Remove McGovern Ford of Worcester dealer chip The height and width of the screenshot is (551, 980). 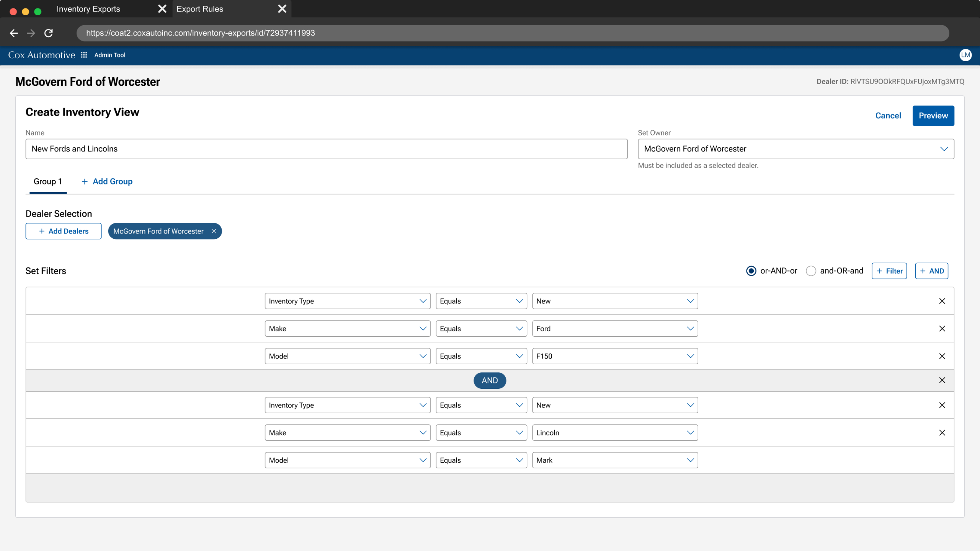[x=214, y=231]
